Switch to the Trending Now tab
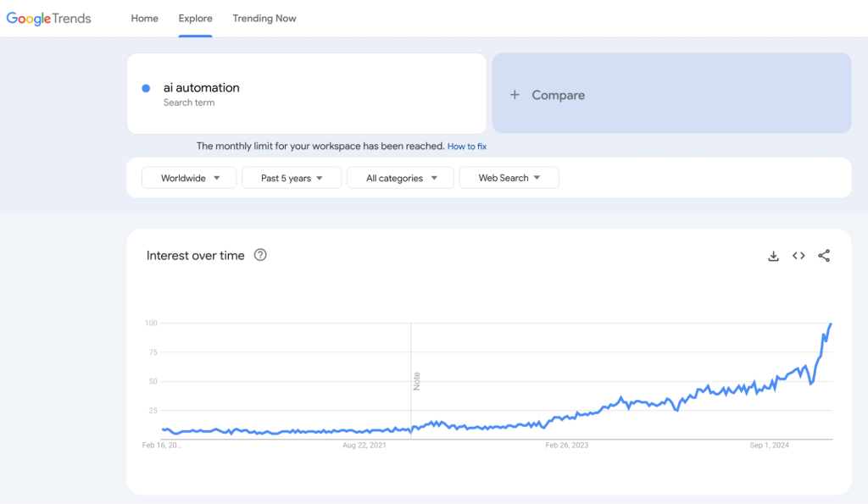Screen dimensions: 868x504 264,18
